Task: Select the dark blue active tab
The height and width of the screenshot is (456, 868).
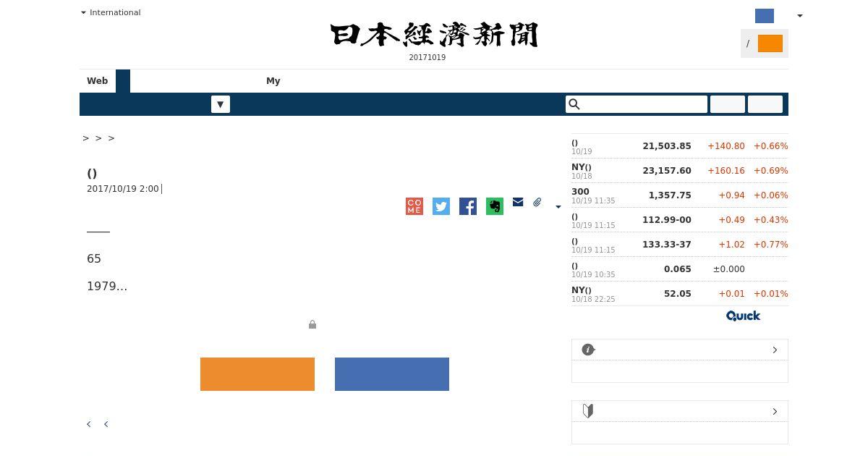Action: click(123, 81)
